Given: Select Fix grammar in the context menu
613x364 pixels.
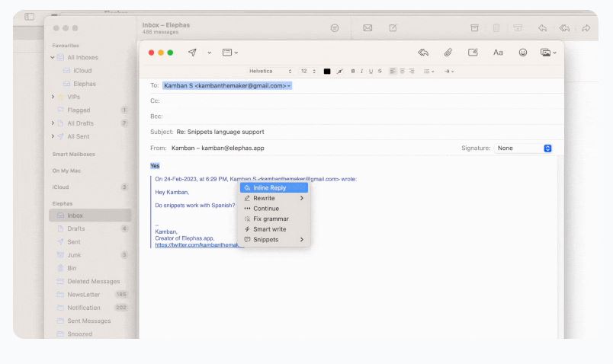Looking at the screenshot, I should [274, 219].
